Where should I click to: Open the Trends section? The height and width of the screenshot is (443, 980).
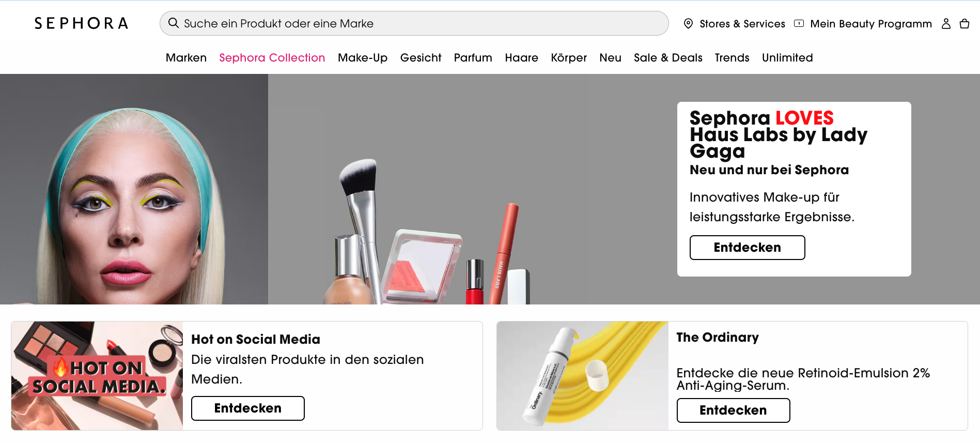point(732,57)
